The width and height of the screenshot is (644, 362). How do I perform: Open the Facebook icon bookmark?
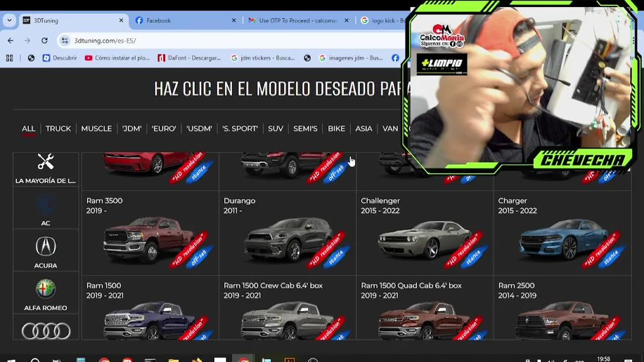(x=395, y=58)
